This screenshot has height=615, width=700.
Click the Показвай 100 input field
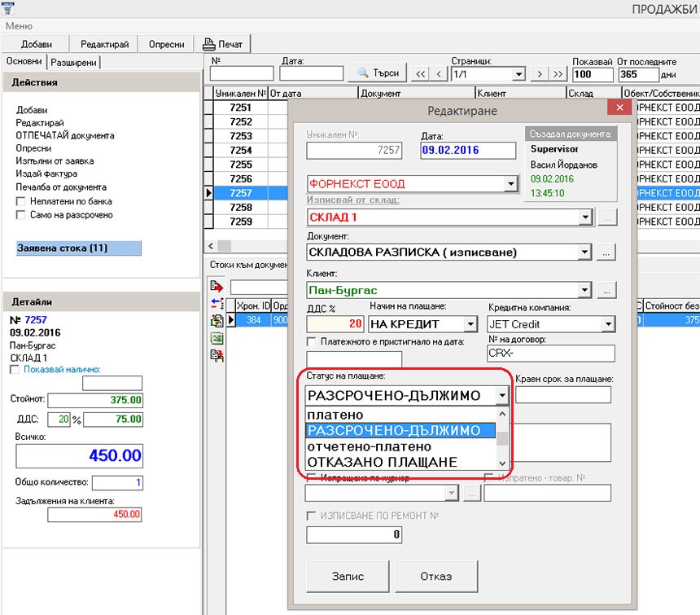pos(593,74)
